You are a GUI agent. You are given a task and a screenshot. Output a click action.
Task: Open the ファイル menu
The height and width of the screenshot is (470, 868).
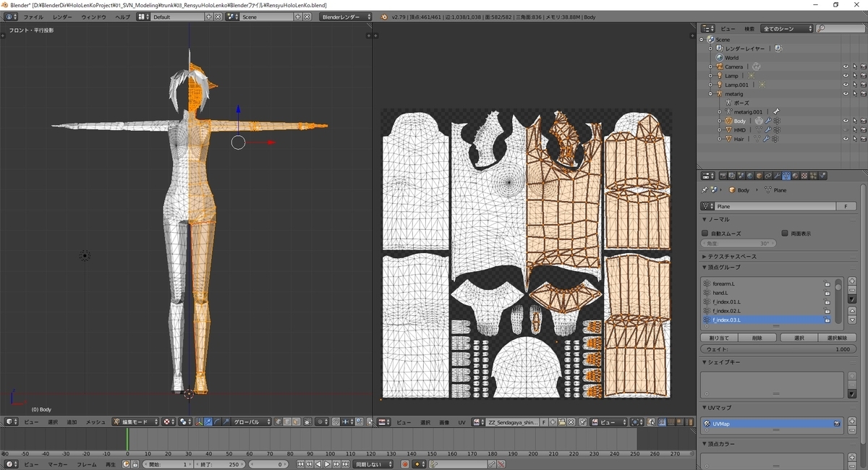tap(33, 17)
